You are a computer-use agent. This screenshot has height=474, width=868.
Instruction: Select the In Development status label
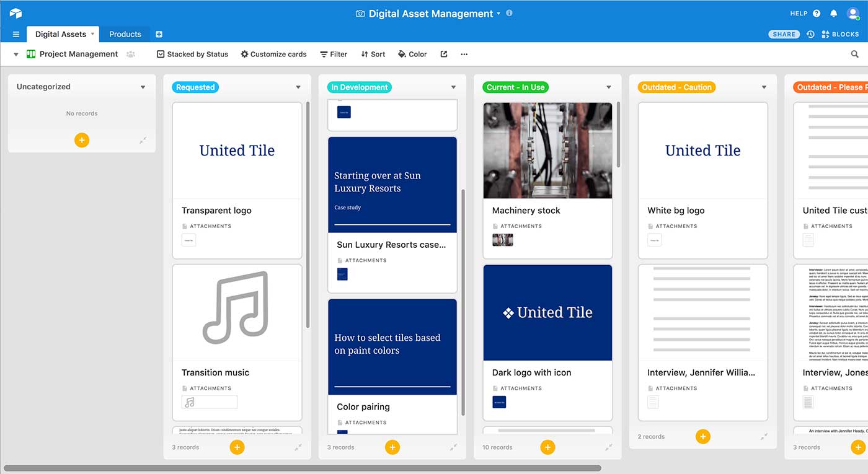pos(360,87)
